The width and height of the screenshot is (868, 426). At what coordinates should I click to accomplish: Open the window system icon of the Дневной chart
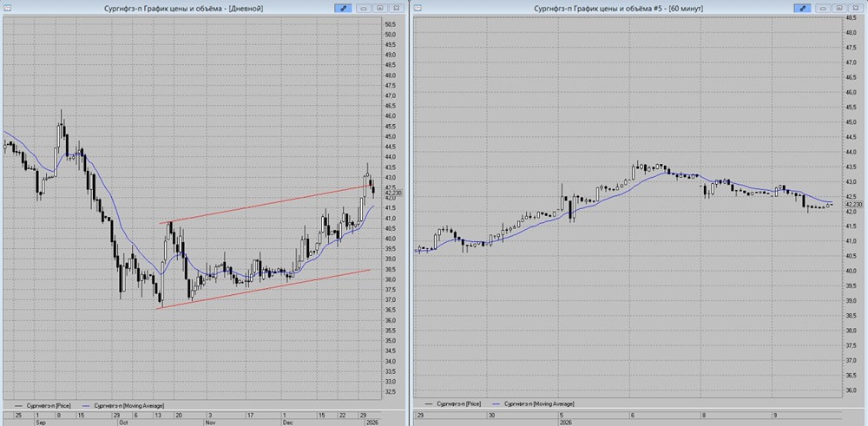[x=6, y=8]
